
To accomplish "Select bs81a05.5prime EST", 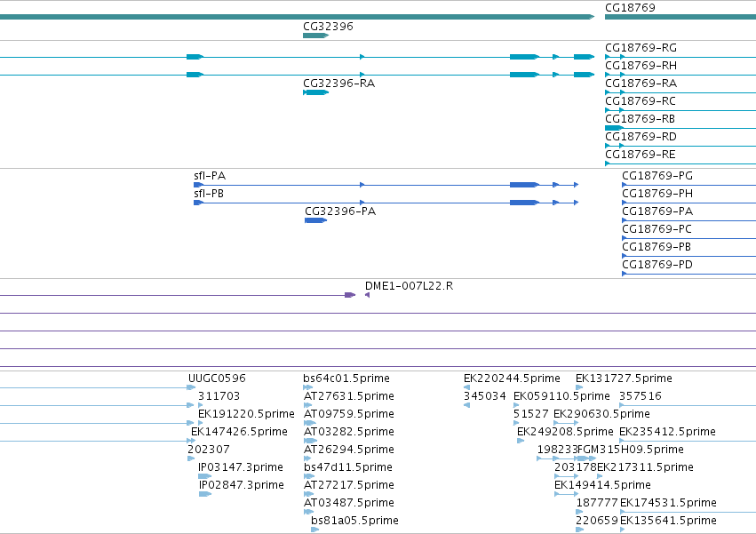I will [x=314, y=530].
